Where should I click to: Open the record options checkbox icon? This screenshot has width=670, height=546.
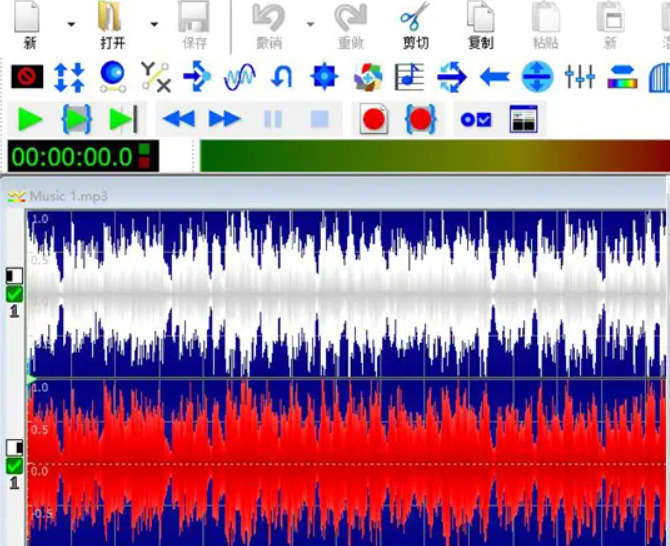476,120
